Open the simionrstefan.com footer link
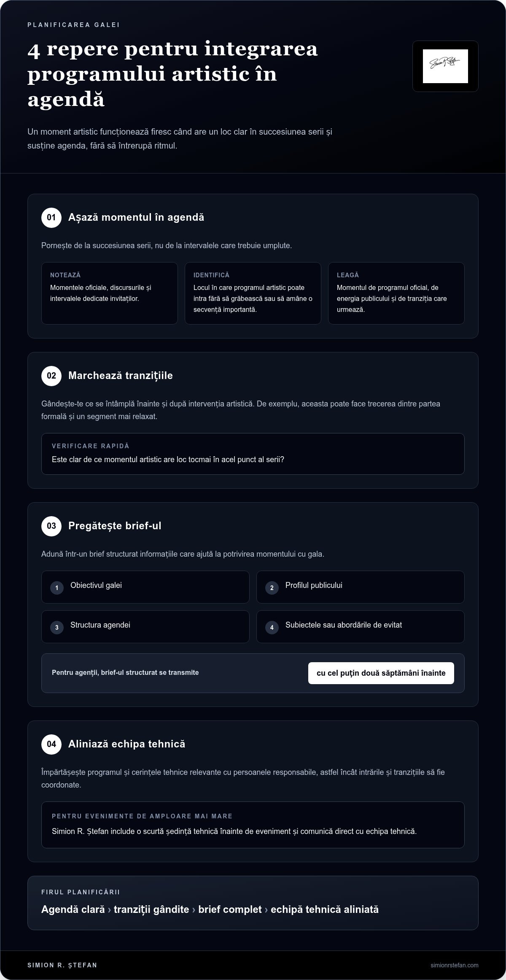This screenshot has height=980, width=506. (455, 965)
